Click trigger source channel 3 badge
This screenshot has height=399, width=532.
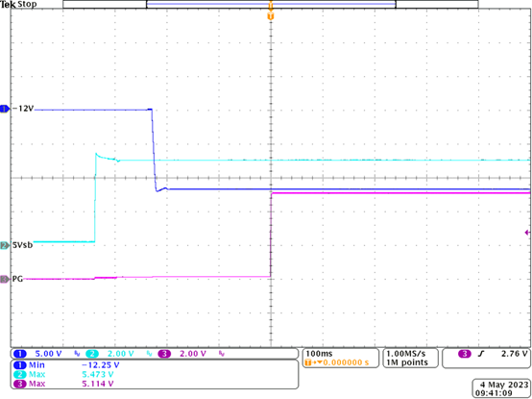tap(464, 354)
